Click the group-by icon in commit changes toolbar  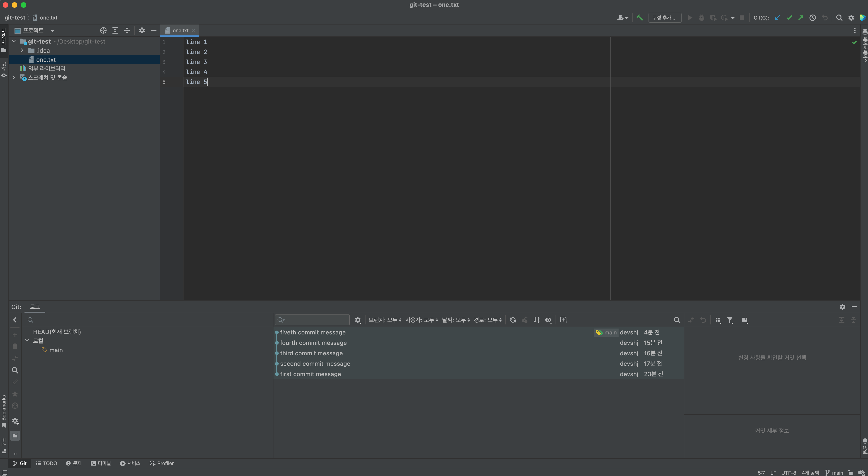click(718, 320)
